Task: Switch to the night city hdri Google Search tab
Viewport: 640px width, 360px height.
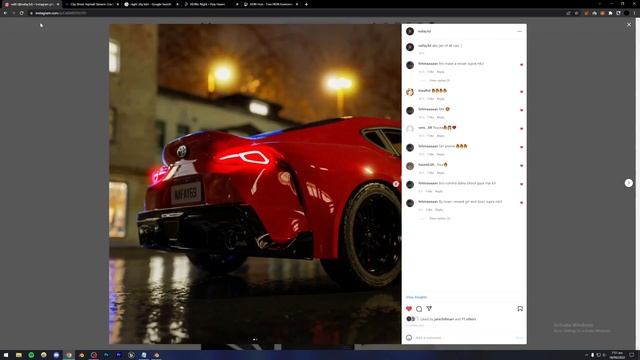Action: [x=151, y=4]
